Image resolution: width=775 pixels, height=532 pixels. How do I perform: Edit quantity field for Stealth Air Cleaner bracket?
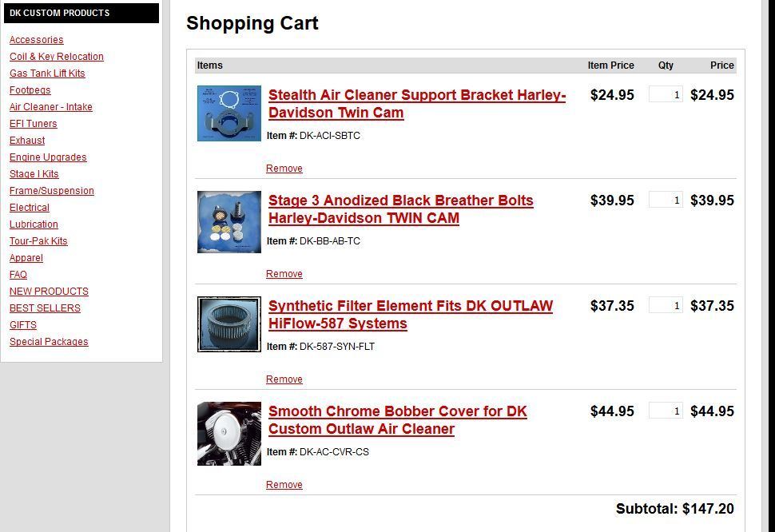pos(666,94)
